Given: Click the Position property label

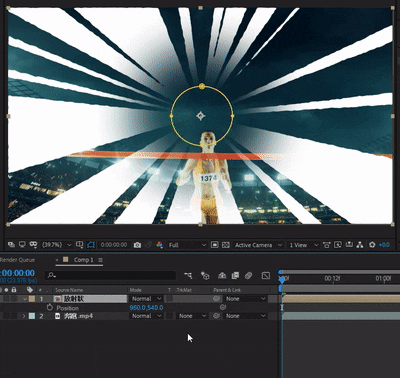Looking at the screenshot, I should point(68,308).
